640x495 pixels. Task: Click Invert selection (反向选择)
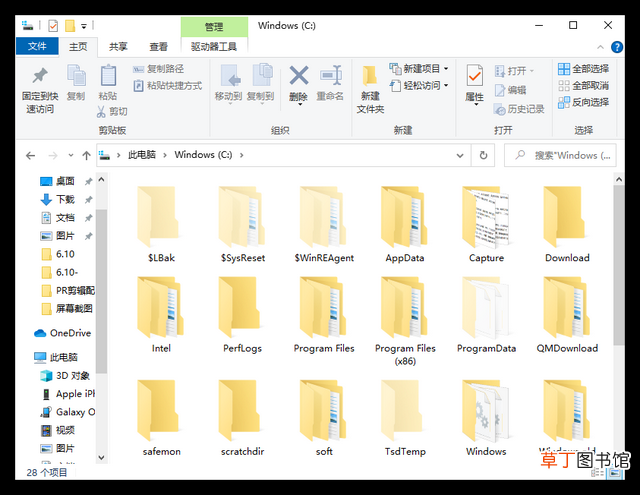pos(583,102)
